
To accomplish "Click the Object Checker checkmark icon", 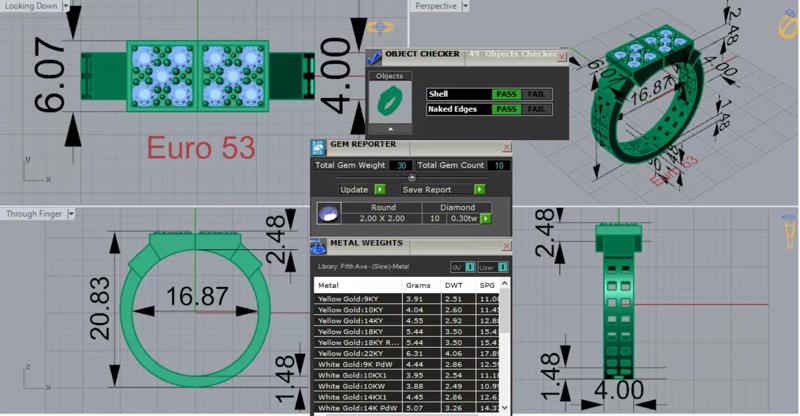I will [x=373, y=57].
